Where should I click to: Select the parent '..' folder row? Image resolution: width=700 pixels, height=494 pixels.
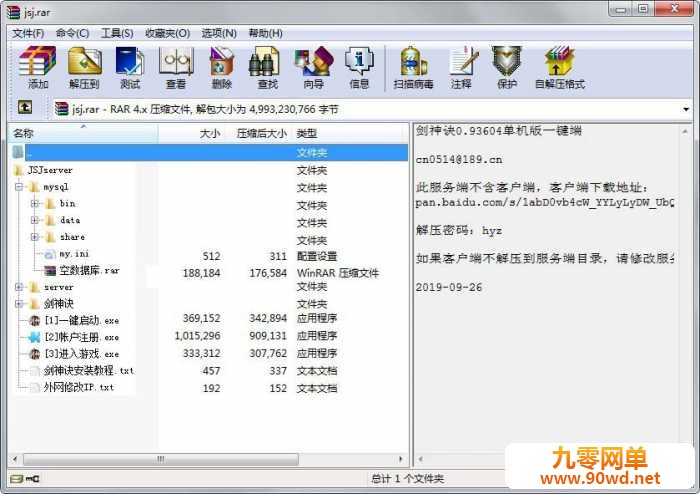tap(209, 153)
